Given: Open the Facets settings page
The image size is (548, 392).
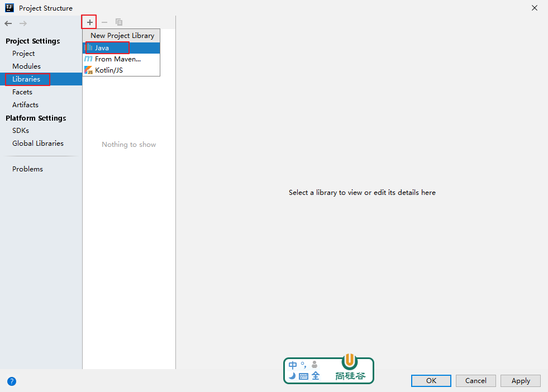Looking at the screenshot, I should coord(22,92).
